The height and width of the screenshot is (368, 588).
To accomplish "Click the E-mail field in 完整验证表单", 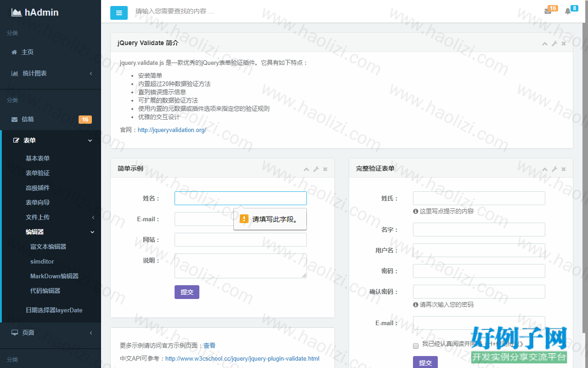I will [x=479, y=323].
